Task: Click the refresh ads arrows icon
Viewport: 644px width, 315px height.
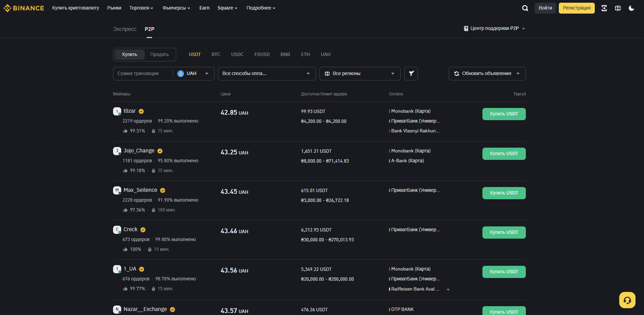Action: click(x=456, y=73)
